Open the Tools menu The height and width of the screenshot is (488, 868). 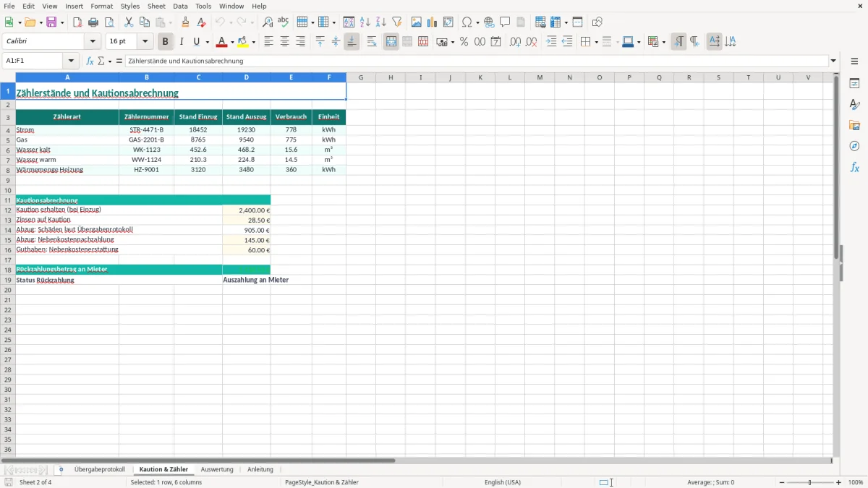[203, 6]
